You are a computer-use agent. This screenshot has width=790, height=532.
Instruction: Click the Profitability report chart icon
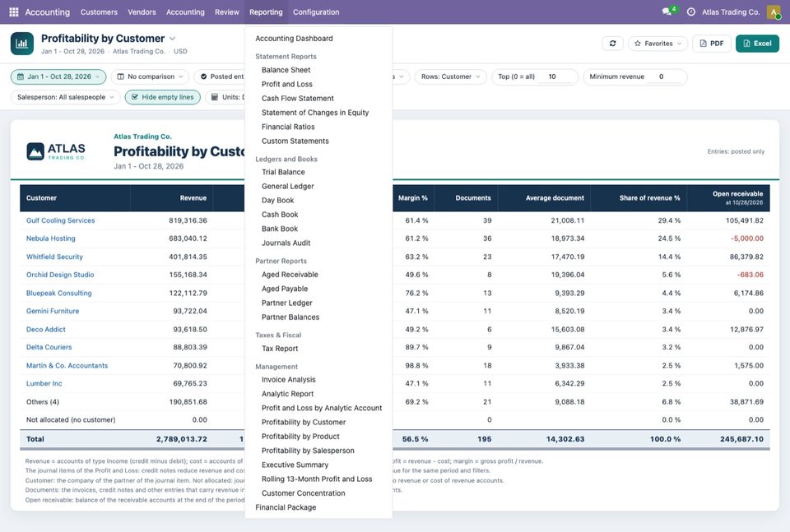[x=22, y=44]
